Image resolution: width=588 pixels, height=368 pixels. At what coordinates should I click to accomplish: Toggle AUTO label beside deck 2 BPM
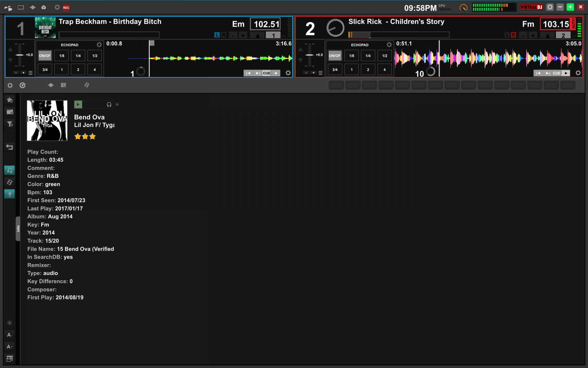(573, 24)
